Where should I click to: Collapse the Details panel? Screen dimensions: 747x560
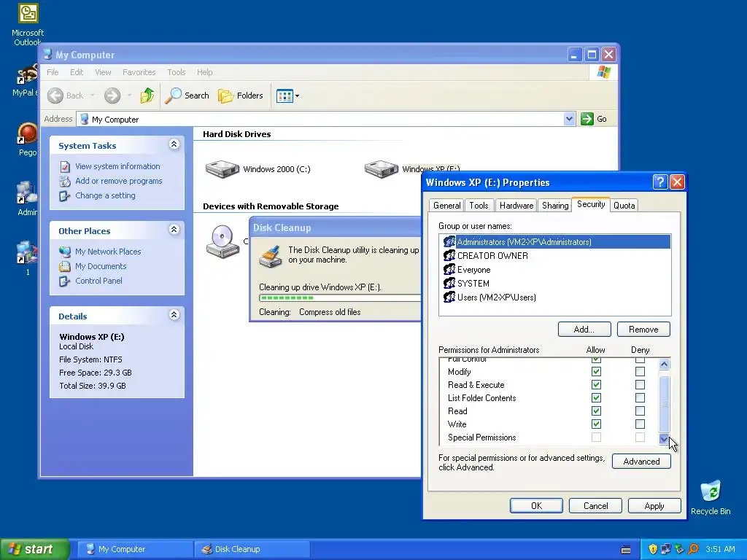coord(174,315)
